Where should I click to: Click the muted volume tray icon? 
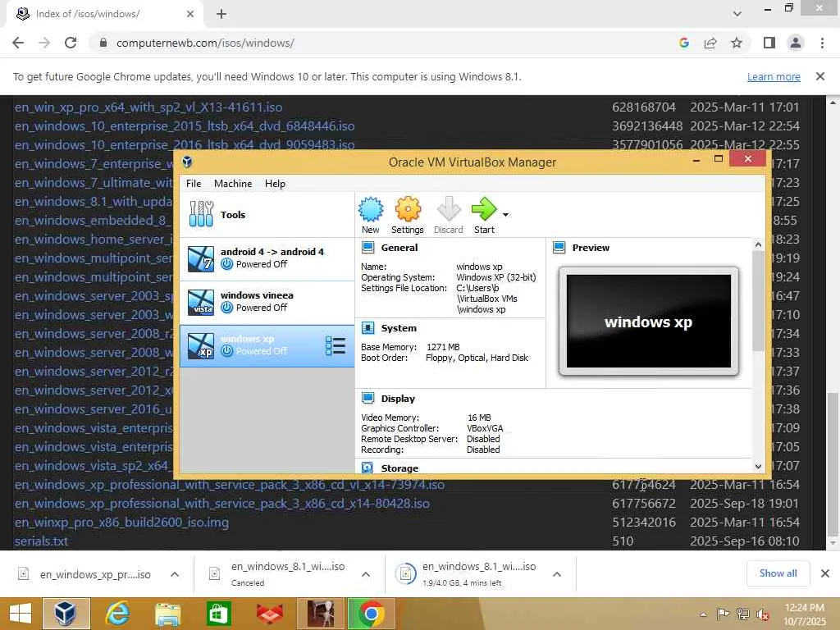pos(762,614)
